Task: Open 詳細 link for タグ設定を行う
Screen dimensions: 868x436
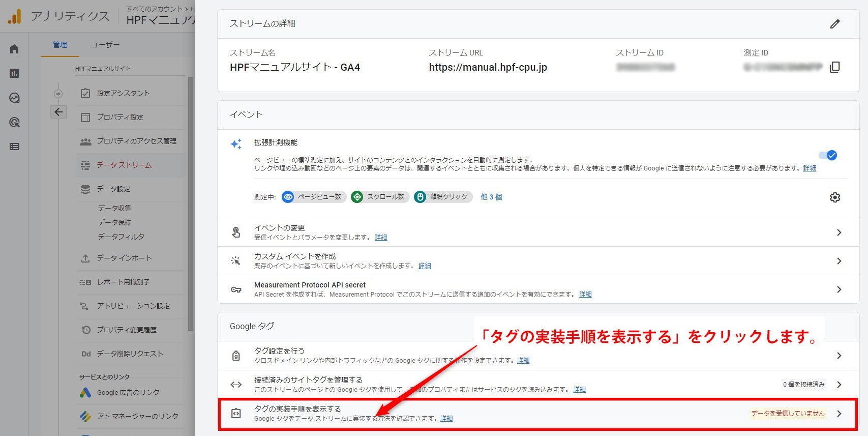Action: (523, 361)
